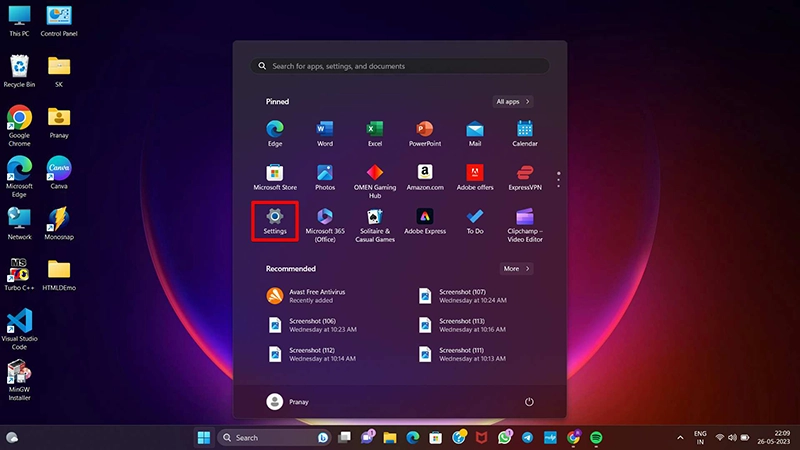Viewport: 800px width, 450px height.
Task: Open Microsoft Edge on the taskbar
Action: 413,437
